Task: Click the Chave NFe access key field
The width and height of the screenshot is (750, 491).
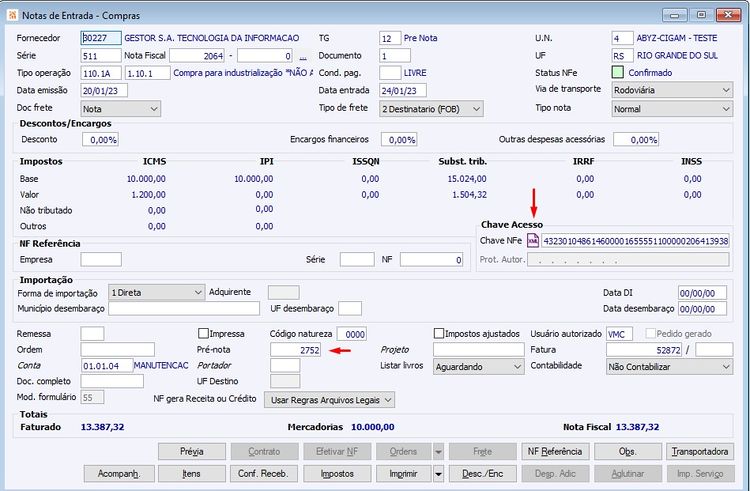Action: pyautogui.click(x=635, y=241)
